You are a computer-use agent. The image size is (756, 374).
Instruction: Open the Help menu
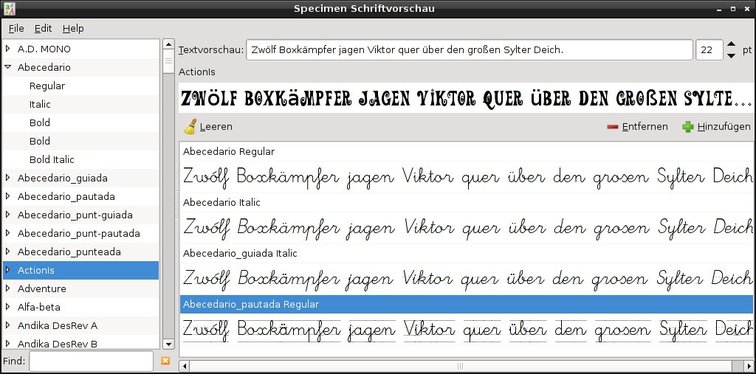pyautogui.click(x=73, y=28)
